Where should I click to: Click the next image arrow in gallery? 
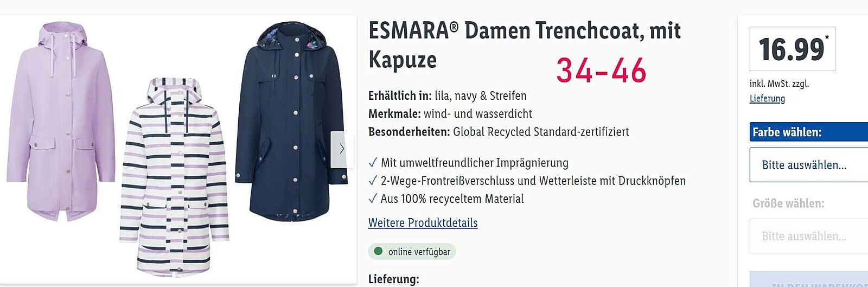click(339, 149)
